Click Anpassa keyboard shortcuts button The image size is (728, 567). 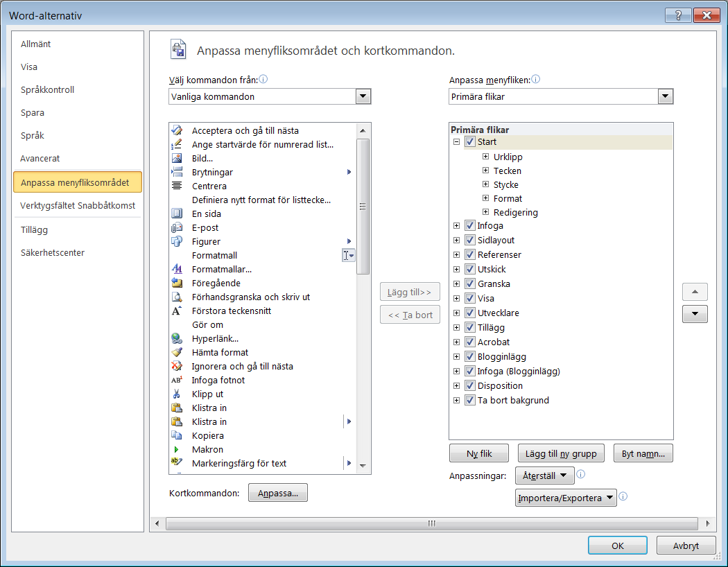pos(277,493)
